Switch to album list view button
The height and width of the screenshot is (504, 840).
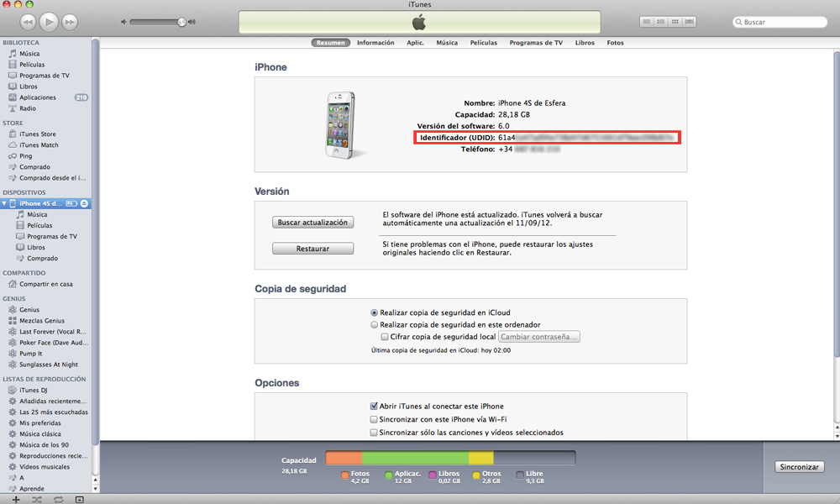coord(661,22)
